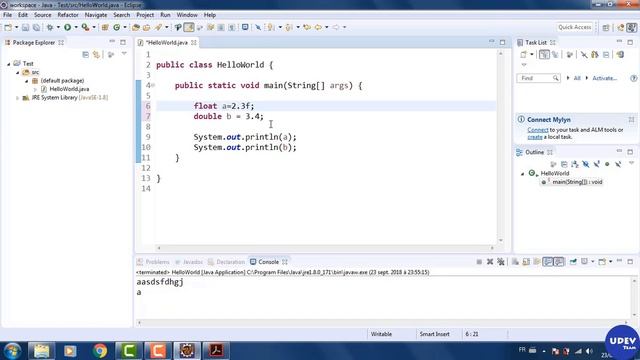Open the Run button dropdown arrow
The width and height of the screenshot is (640, 360).
76,27
